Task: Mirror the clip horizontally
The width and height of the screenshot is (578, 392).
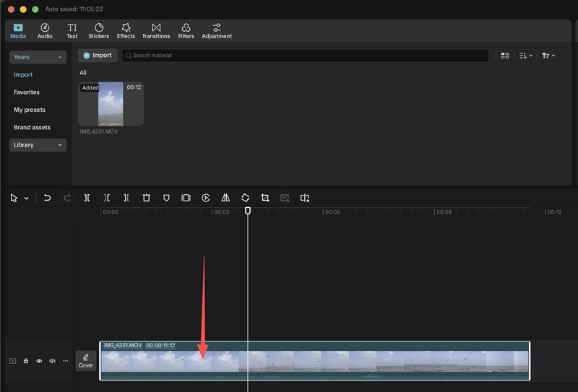Action: pyautogui.click(x=225, y=198)
